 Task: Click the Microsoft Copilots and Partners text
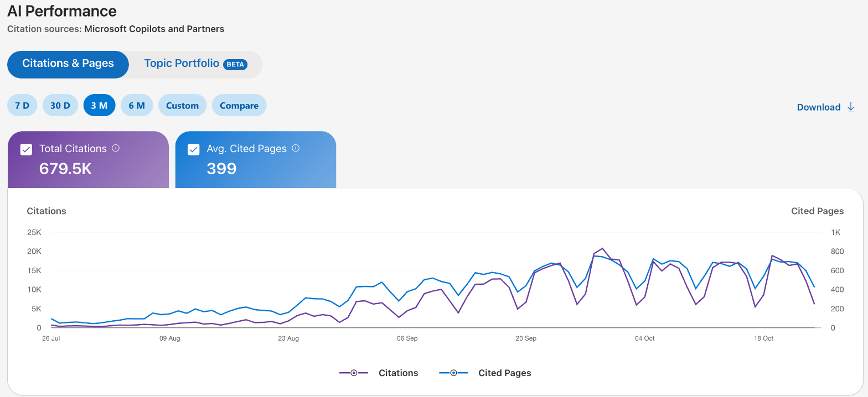click(x=154, y=29)
